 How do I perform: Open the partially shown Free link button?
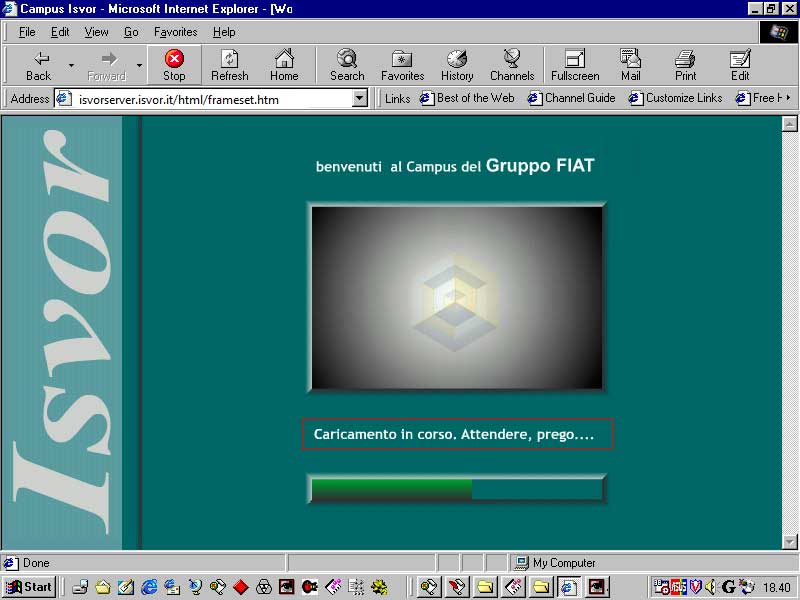(x=758, y=98)
